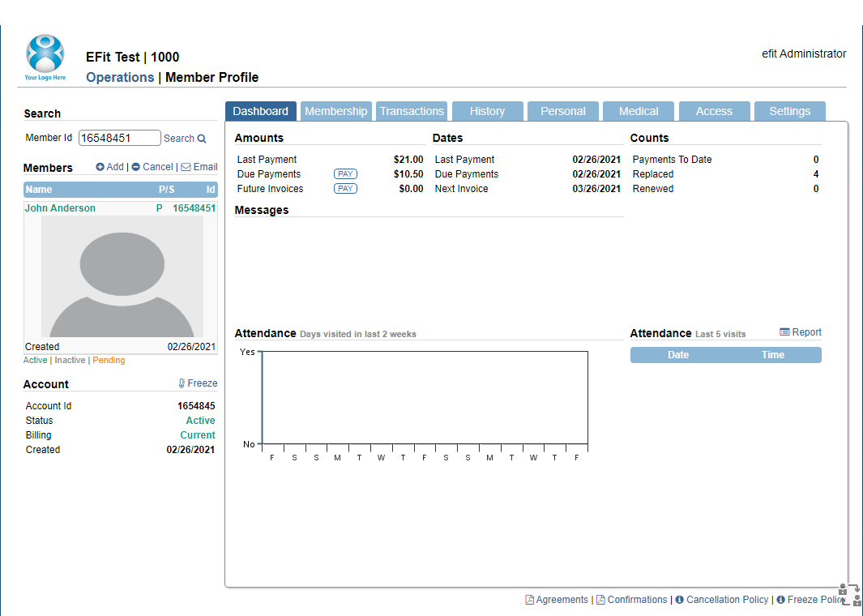Click the Next Invoice date 03/26/2021
The image size is (863, 616).
pyautogui.click(x=596, y=188)
